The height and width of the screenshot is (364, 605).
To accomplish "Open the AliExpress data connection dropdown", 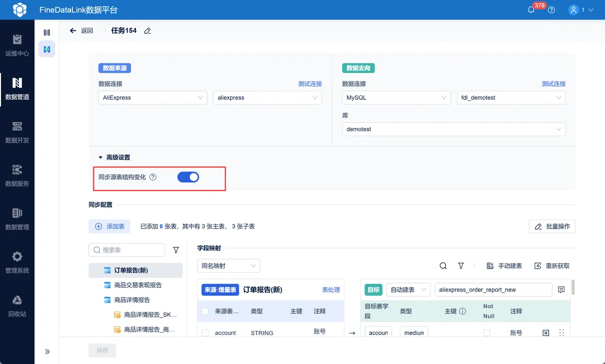I will click(x=153, y=97).
